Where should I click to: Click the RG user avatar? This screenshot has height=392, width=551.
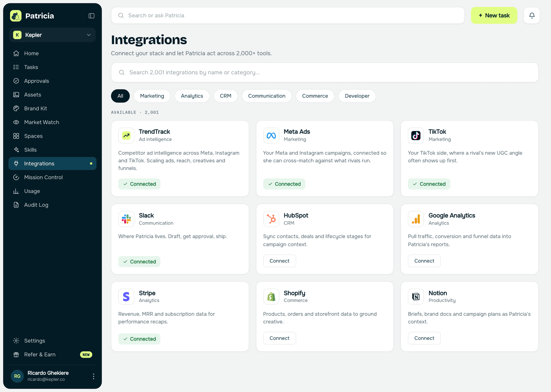pyautogui.click(x=17, y=376)
